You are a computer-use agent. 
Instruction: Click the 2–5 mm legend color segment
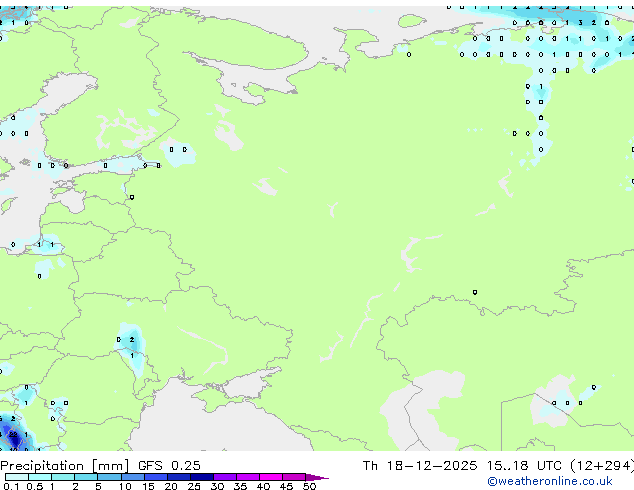coord(86,477)
